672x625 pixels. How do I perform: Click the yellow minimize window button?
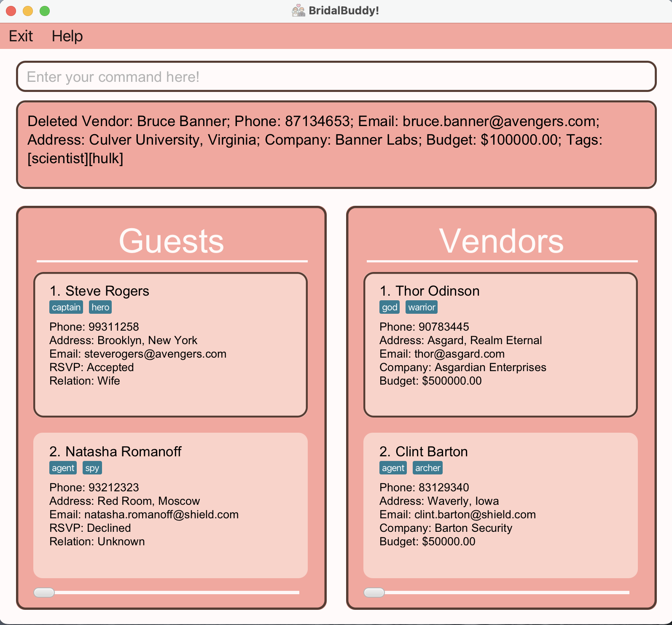[28, 11]
